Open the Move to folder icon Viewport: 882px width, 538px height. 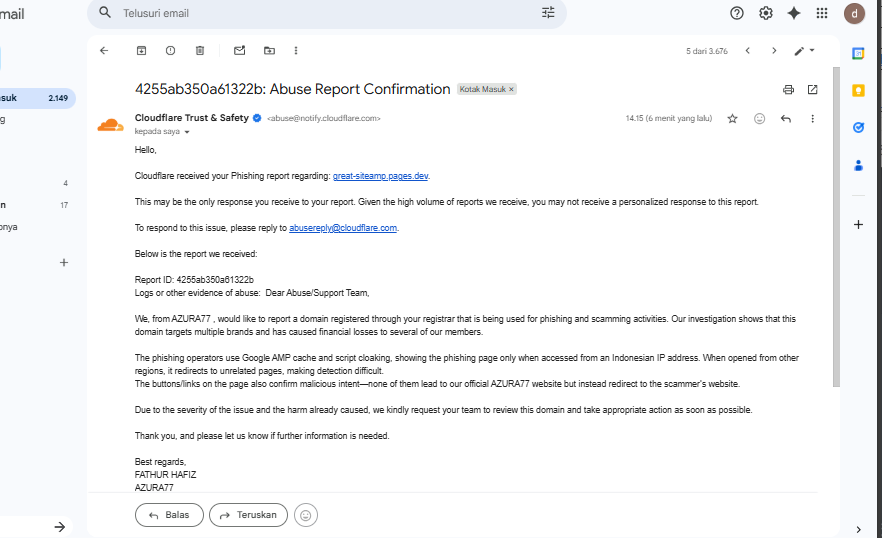[269, 51]
